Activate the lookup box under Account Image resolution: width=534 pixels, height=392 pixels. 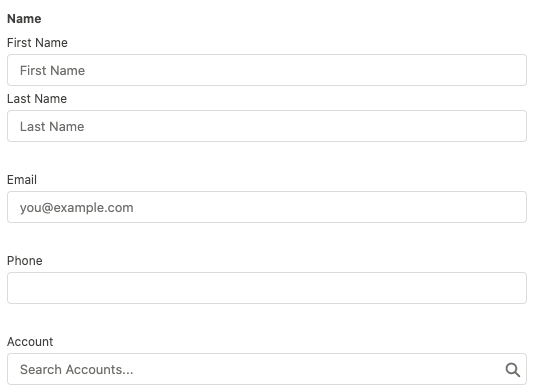[267, 369]
